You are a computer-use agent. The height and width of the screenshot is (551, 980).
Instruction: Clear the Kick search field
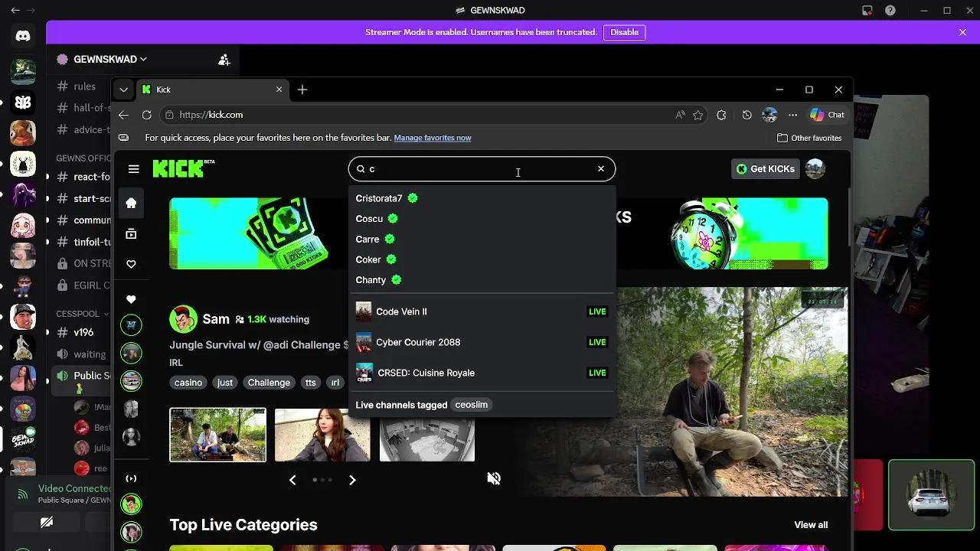(601, 169)
